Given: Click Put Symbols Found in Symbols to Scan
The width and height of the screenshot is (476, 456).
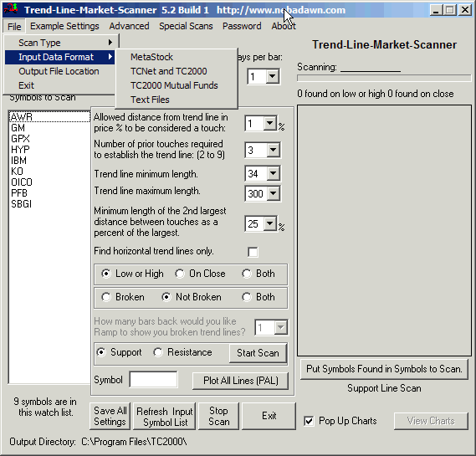Looking at the screenshot, I should click(384, 369).
